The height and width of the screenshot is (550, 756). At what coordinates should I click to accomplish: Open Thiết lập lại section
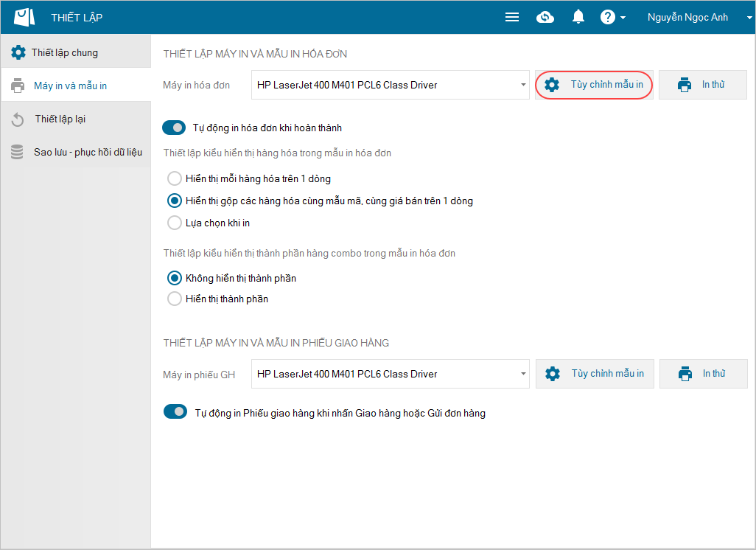click(76, 119)
